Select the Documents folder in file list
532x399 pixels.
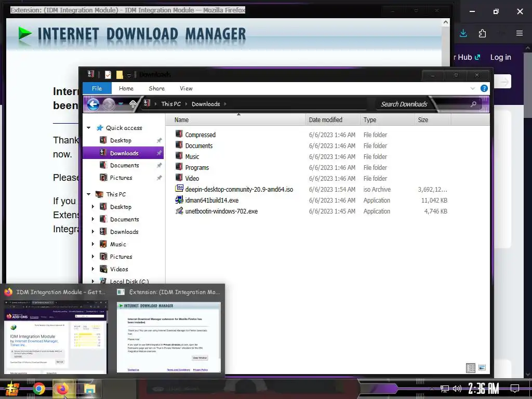click(x=199, y=146)
